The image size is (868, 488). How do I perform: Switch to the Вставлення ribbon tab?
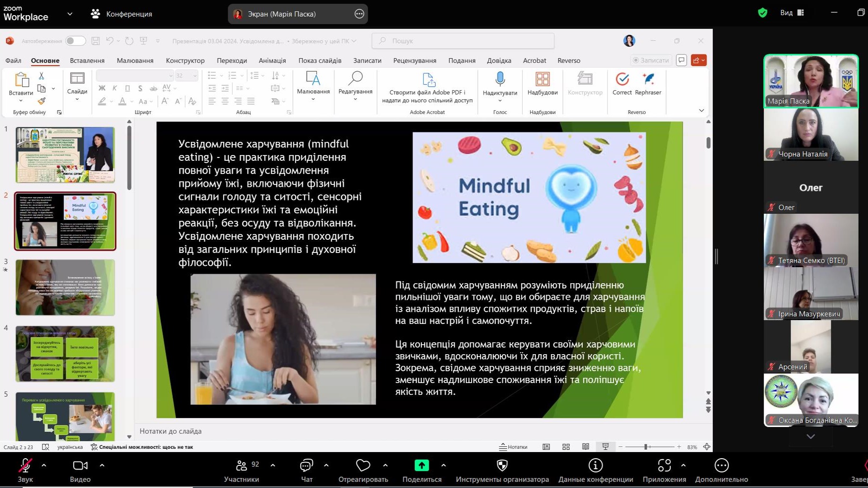pyautogui.click(x=87, y=61)
